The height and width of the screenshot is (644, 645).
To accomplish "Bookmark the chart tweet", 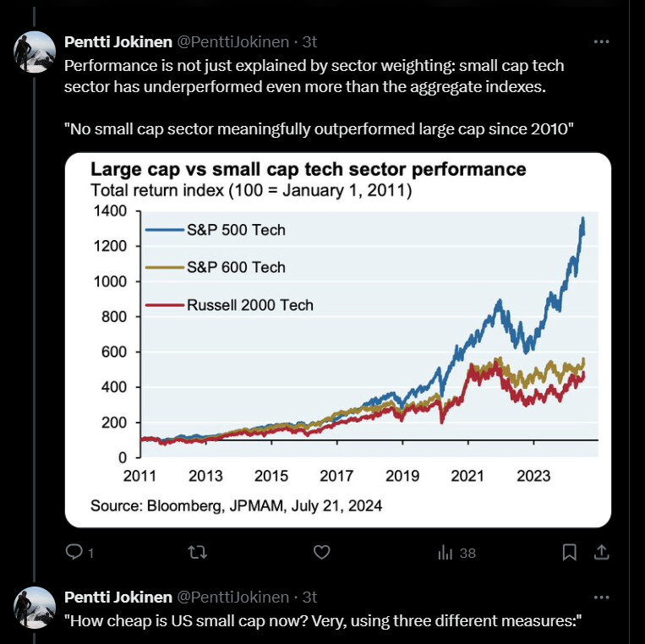I will click(569, 552).
